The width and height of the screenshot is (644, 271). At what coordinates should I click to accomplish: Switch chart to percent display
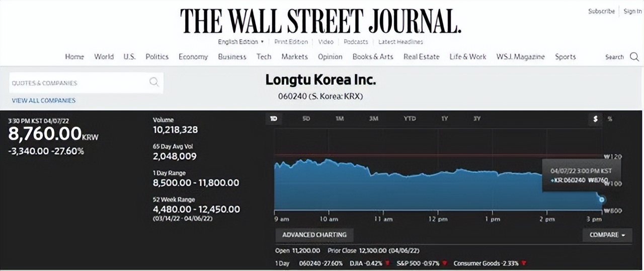tap(610, 119)
